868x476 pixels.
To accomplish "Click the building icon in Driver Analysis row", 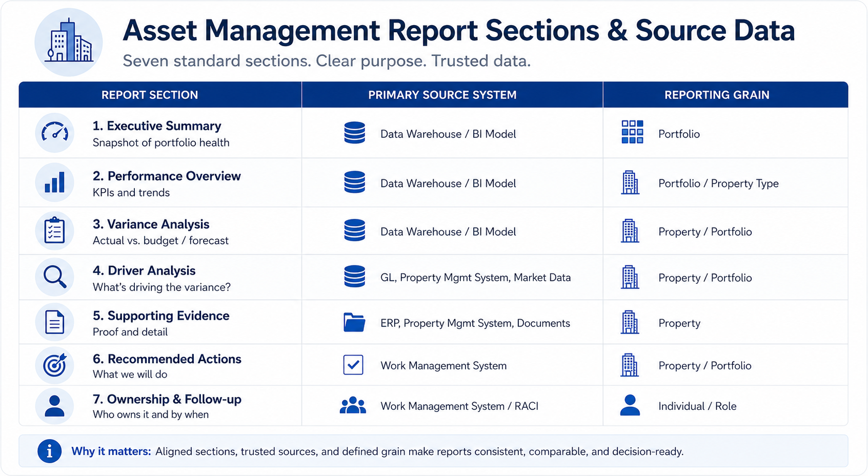I will pyautogui.click(x=630, y=277).
